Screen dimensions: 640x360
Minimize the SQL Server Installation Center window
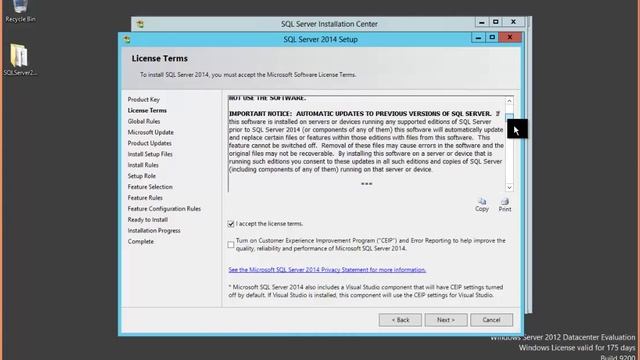click(482, 22)
